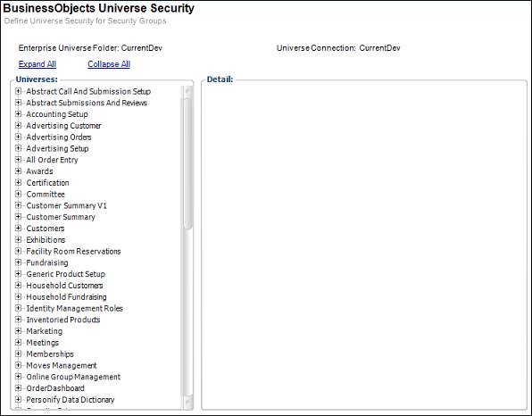The height and width of the screenshot is (416, 532).
Task: Select Customer Summary in universes tree
Action: point(61,217)
